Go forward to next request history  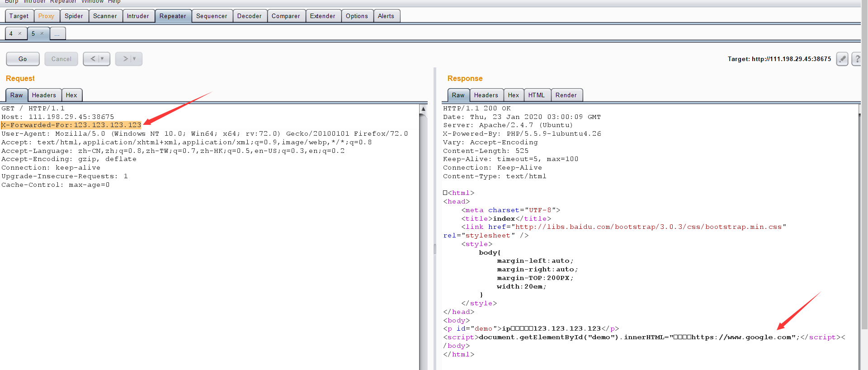(125, 59)
